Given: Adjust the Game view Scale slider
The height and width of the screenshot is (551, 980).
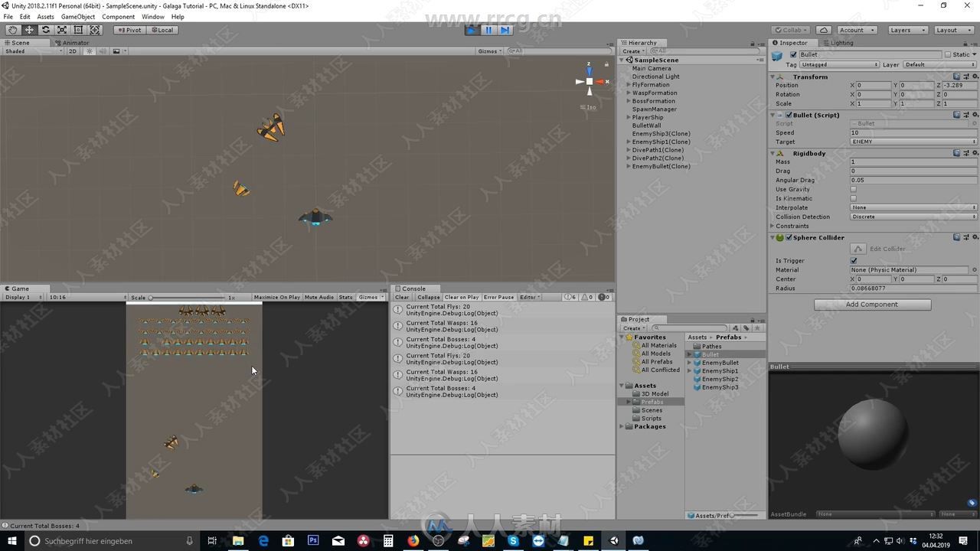Looking at the screenshot, I should click(187, 297).
